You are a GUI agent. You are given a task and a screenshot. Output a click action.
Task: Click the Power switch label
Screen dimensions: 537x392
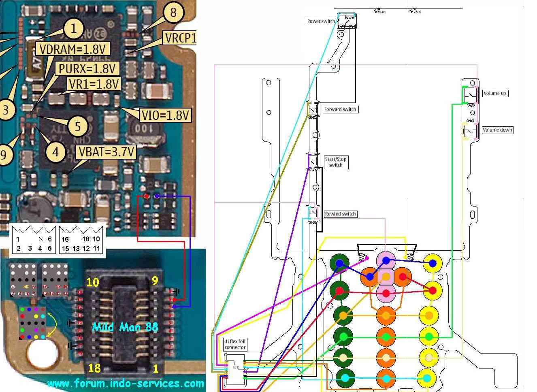click(x=321, y=21)
